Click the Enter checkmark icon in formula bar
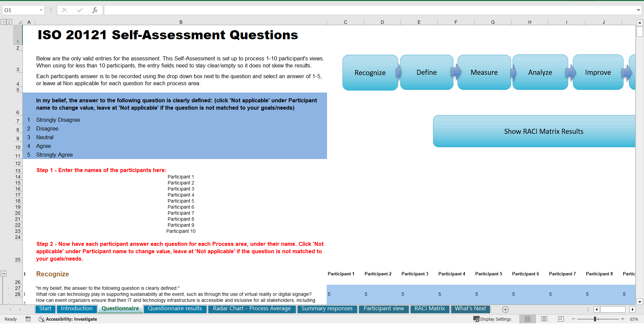 [x=79, y=10]
